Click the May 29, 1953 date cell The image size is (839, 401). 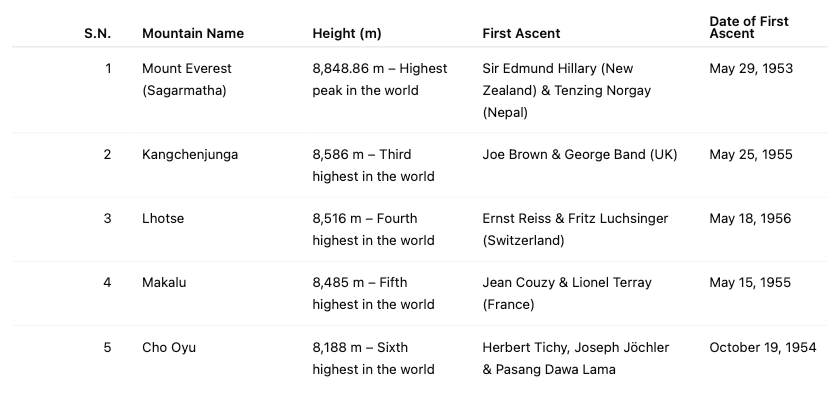point(748,68)
